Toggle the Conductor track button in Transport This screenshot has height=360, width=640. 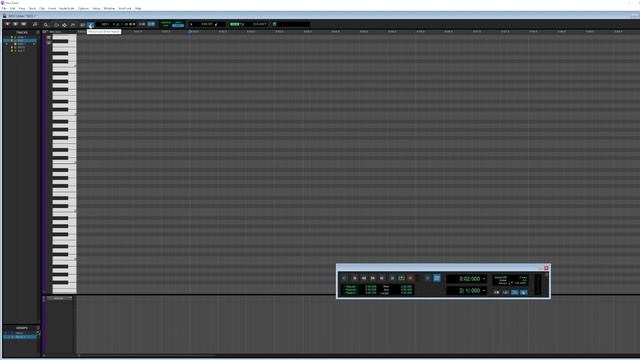(x=524, y=292)
